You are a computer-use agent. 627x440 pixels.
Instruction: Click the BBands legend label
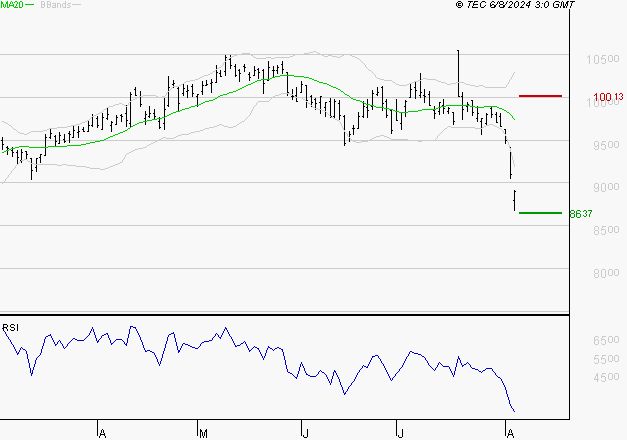pos(56,5)
